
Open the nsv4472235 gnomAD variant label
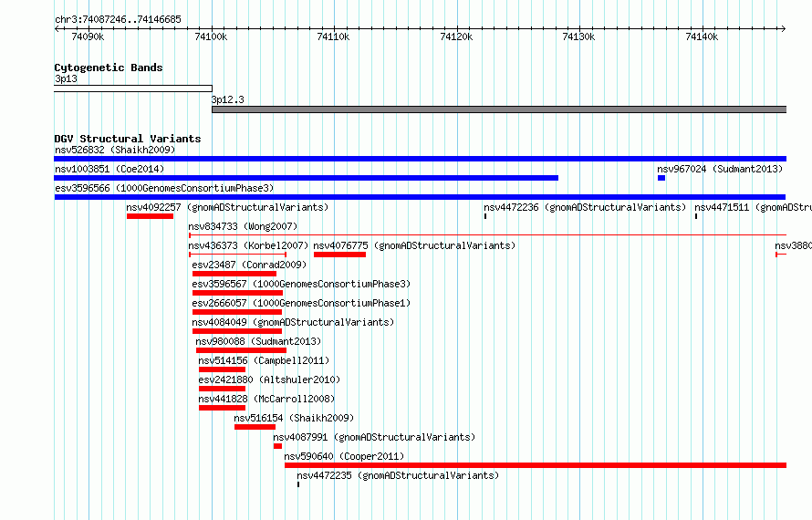[398, 475]
